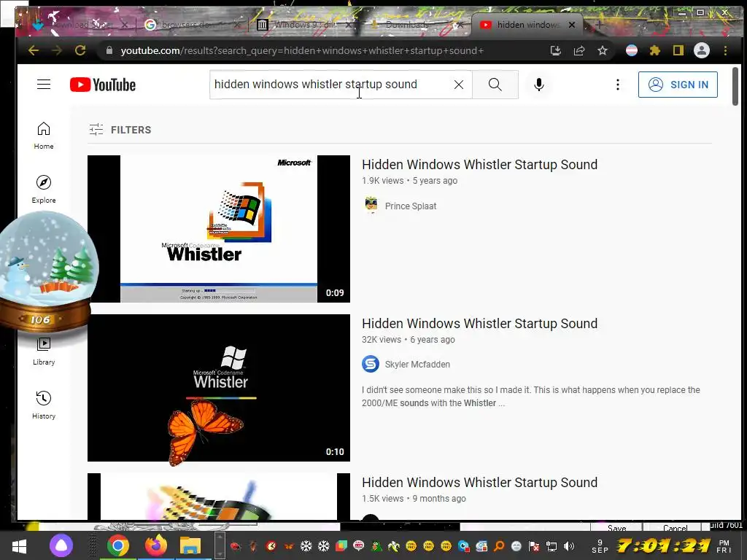This screenshot has height=560, width=747.
Task: Open the Windows Start button
Action: pos(19,545)
